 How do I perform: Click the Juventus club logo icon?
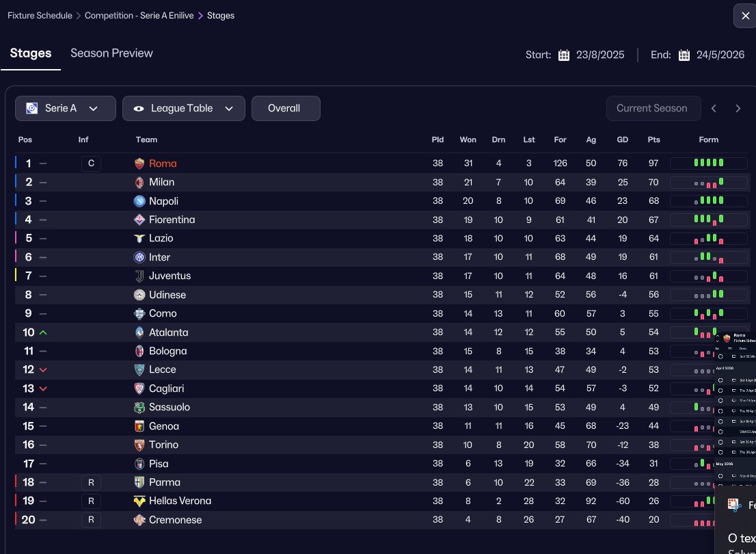[x=139, y=276]
